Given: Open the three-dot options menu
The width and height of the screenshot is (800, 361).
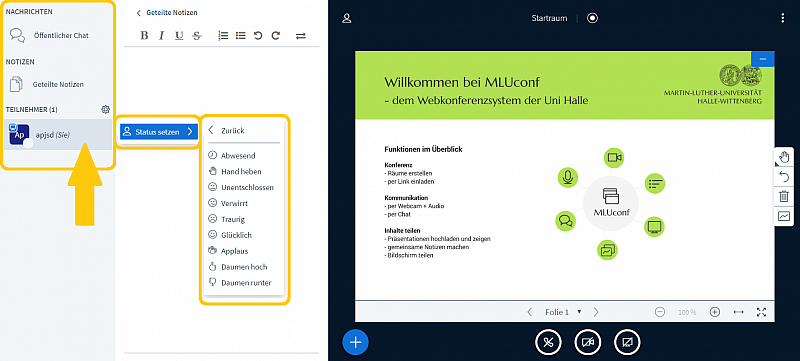Looking at the screenshot, I should point(783,18).
